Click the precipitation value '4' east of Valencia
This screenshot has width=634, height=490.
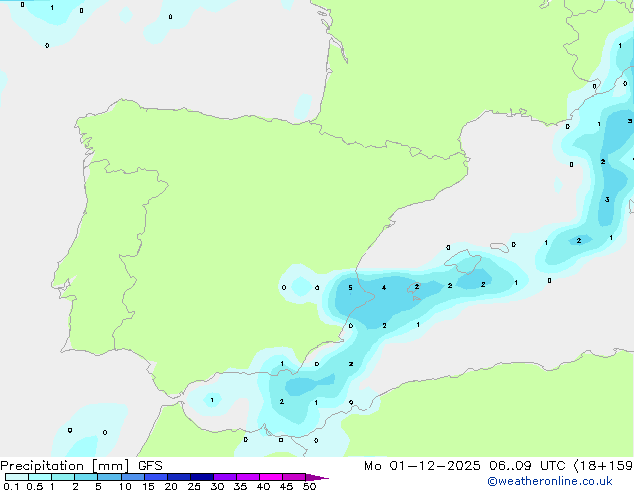tap(384, 287)
